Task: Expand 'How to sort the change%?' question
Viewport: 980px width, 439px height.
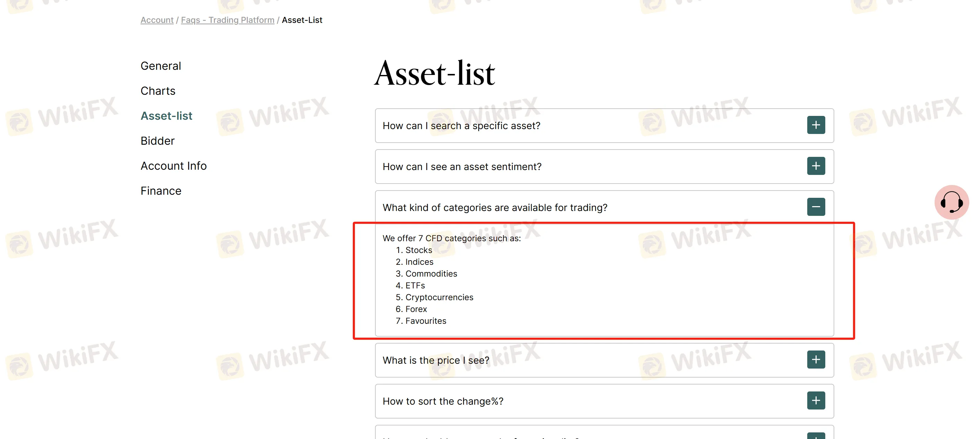Action: pyautogui.click(x=604, y=401)
